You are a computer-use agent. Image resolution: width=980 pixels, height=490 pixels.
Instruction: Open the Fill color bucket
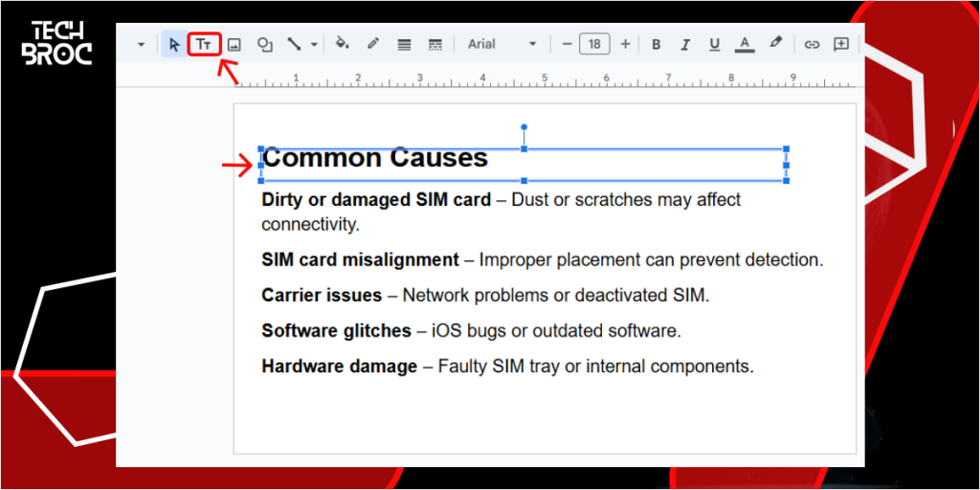point(343,44)
